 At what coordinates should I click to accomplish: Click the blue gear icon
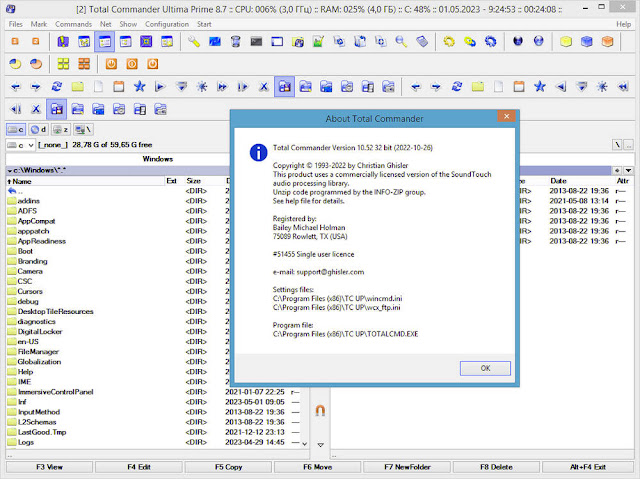490,42
